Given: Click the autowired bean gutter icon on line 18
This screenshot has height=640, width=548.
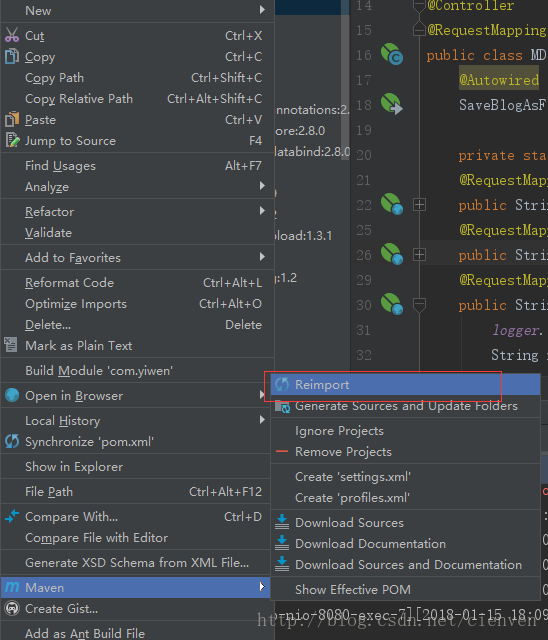Looking at the screenshot, I should (392, 104).
